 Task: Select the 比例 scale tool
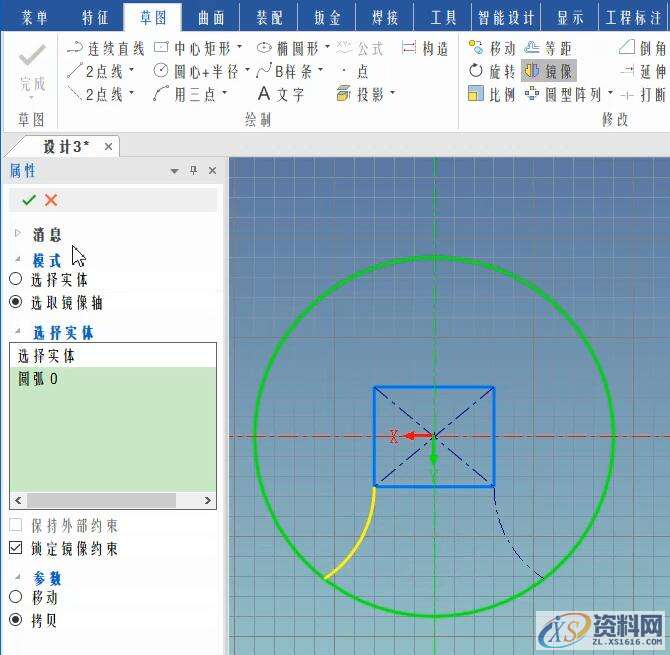pos(492,94)
